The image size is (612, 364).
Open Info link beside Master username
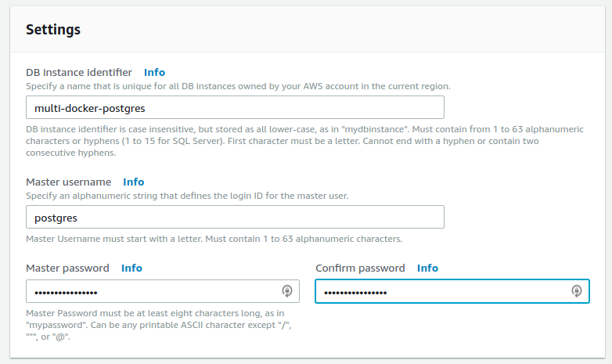click(134, 182)
